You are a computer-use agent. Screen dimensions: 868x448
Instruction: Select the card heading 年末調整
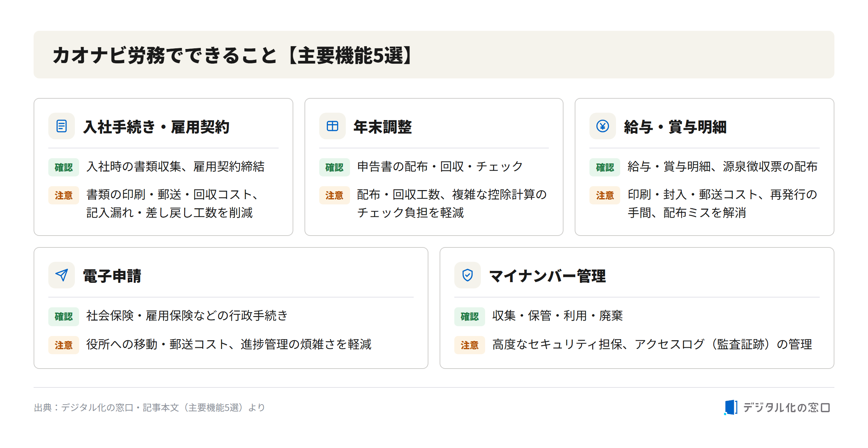coord(383,127)
